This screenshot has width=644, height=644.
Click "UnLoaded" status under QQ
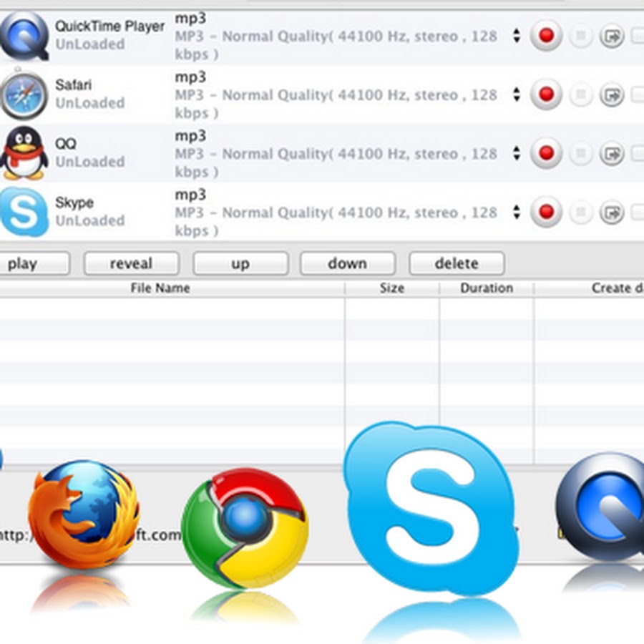(90, 162)
